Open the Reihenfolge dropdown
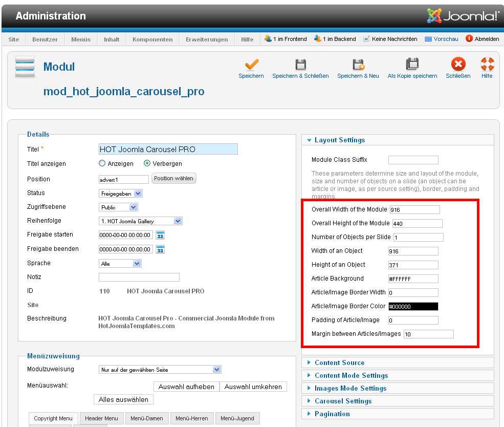The image size is (504, 427). (x=141, y=221)
